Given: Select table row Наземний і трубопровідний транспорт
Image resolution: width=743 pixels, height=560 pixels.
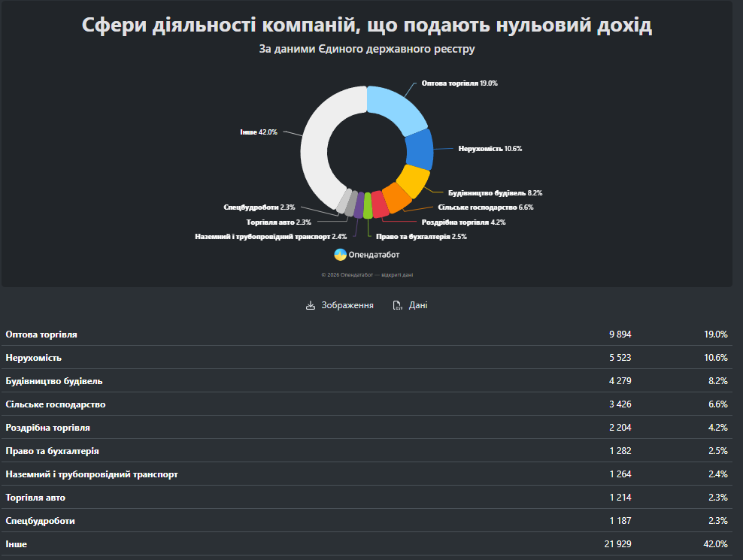Looking at the screenshot, I should 92,474.
